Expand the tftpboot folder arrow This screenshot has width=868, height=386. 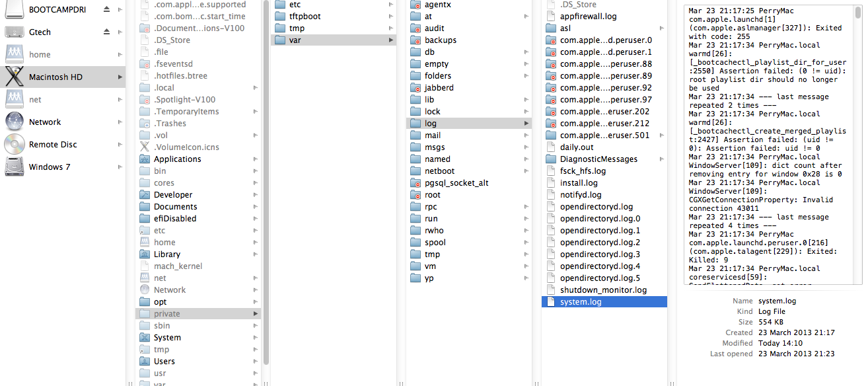pos(391,16)
